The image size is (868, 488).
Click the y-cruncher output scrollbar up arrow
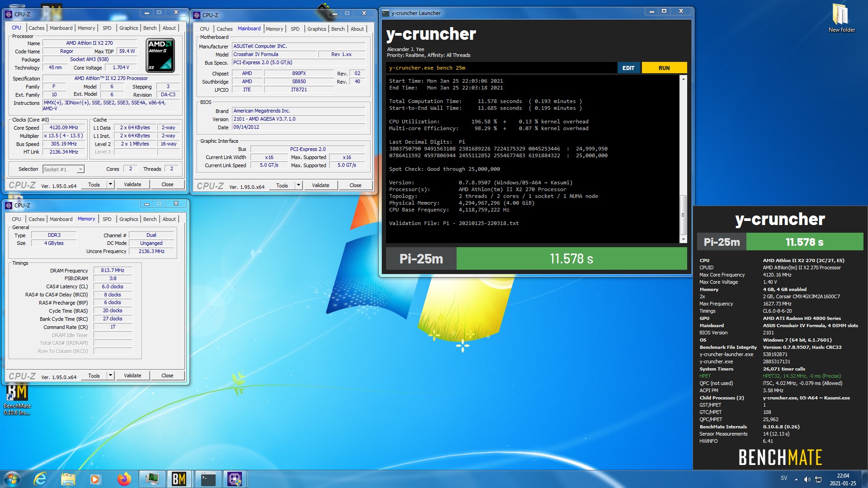pyautogui.click(x=683, y=79)
